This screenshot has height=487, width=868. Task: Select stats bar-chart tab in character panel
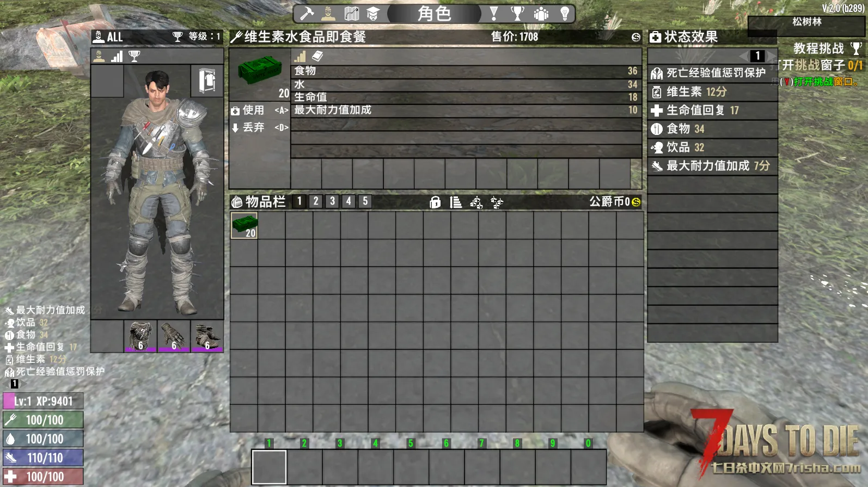tap(117, 56)
